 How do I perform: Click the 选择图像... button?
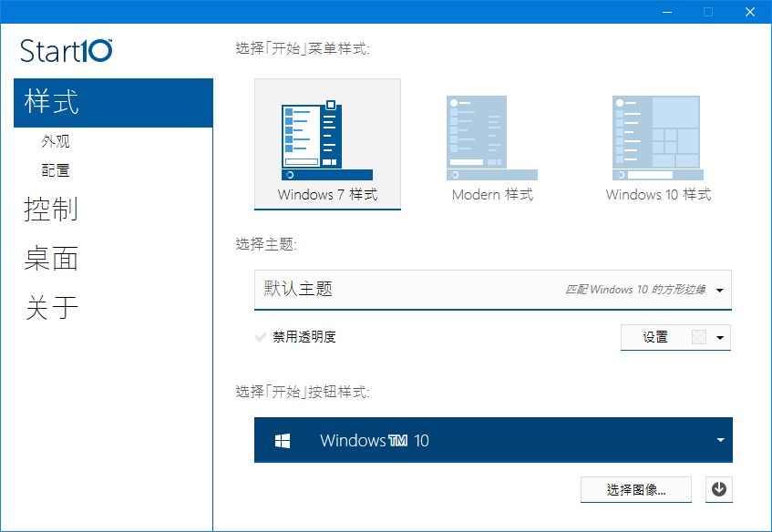coord(635,490)
